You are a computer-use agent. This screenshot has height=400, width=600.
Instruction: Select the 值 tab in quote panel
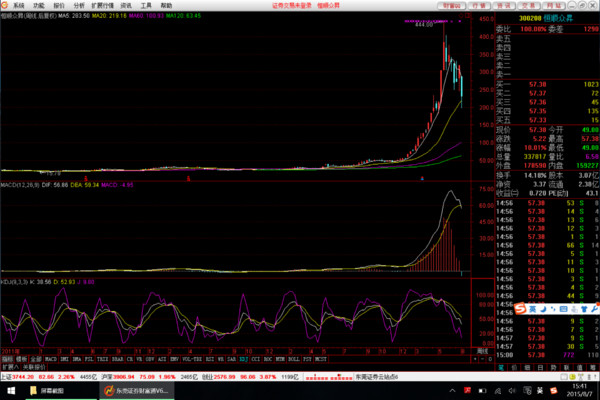[579, 367]
